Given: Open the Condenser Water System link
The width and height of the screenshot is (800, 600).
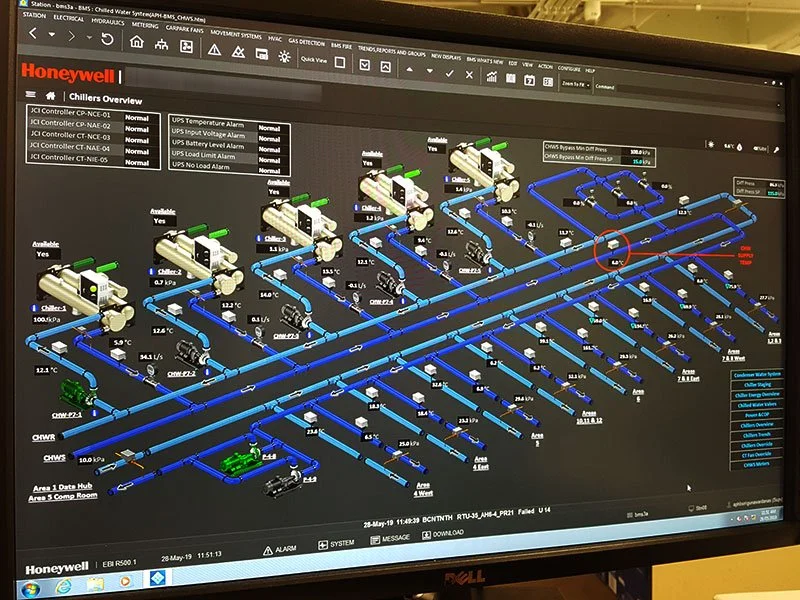Looking at the screenshot, I should (757, 374).
